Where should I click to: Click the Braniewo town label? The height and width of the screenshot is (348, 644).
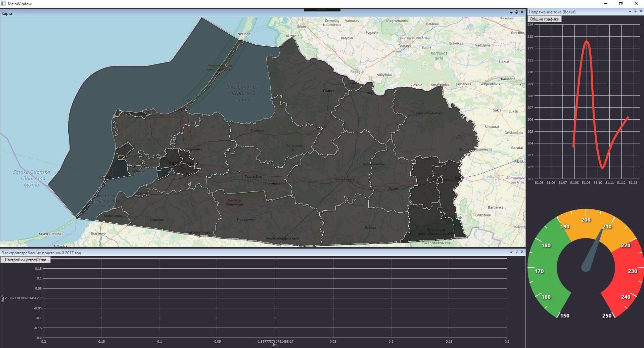[98, 233]
